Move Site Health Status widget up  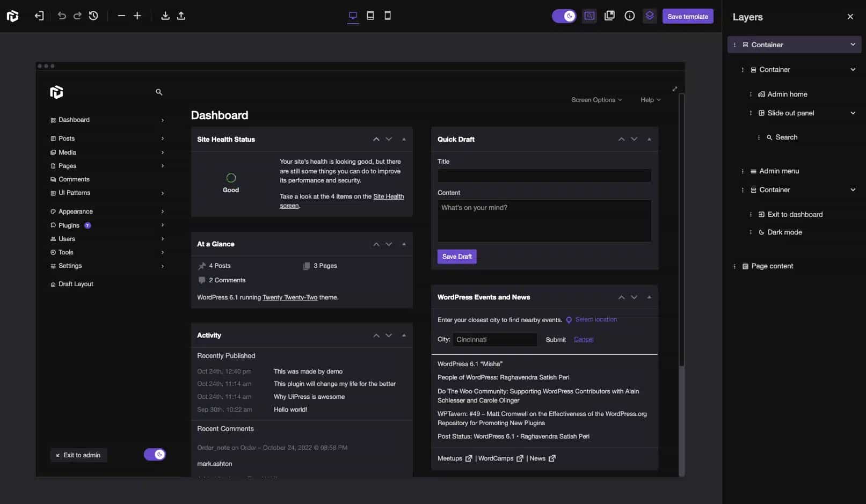tap(376, 139)
